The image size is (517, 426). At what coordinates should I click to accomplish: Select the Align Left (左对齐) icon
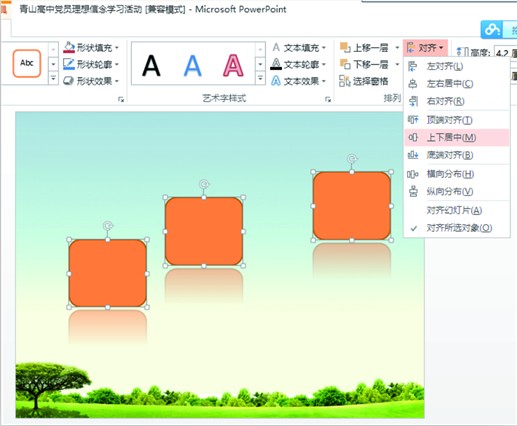(413, 66)
